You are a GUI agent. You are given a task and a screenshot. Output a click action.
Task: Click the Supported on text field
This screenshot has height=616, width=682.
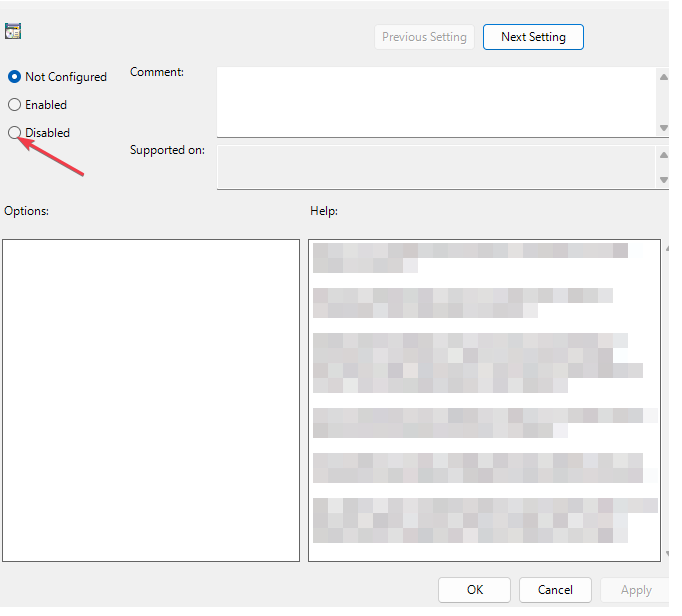[436, 167]
